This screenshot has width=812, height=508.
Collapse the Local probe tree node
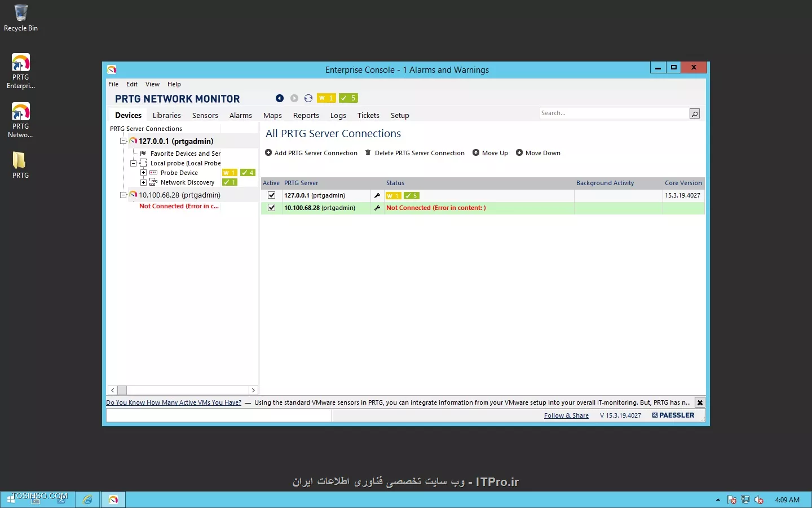[x=134, y=163]
